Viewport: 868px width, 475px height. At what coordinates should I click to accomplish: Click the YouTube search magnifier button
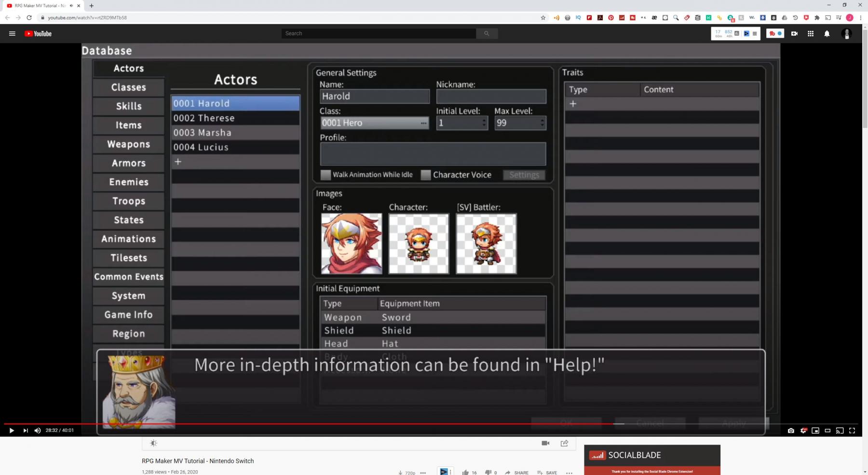(x=487, y=33)
